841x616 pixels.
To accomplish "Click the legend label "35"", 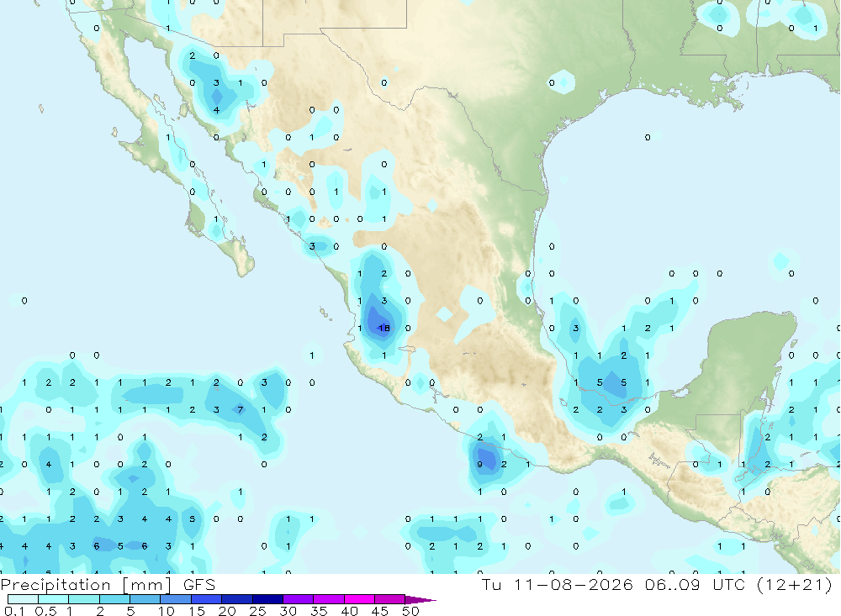I will tap(319, 611).
